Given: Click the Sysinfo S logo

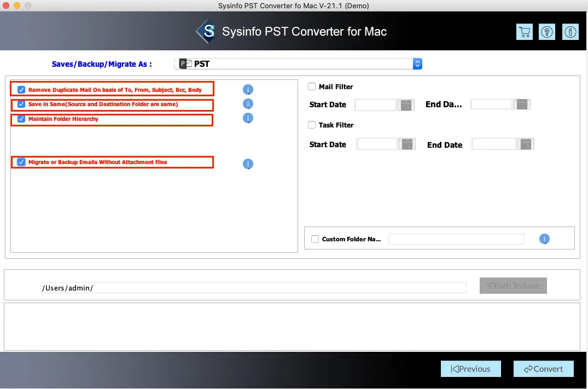Looking at the screenshot, I should [x=206, y=31].
